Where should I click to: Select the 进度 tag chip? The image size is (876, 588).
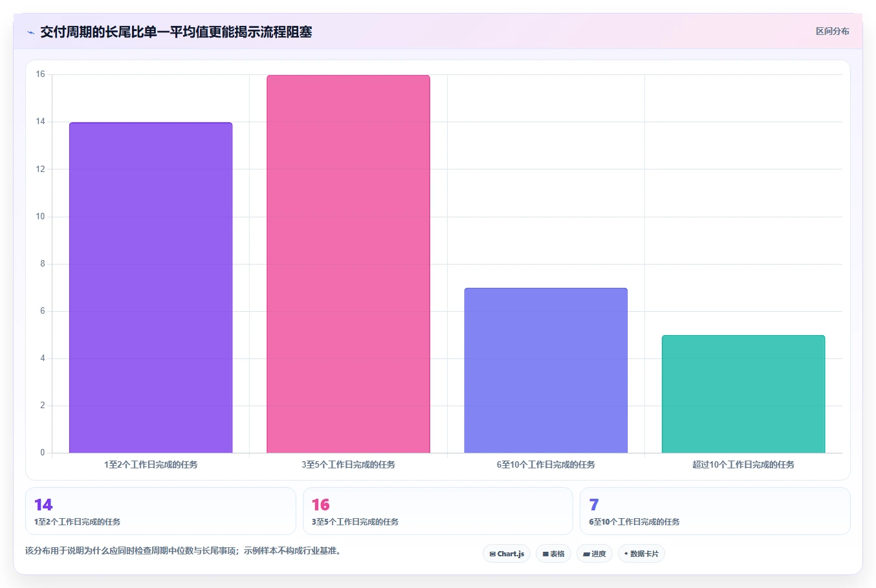point(595,554)
